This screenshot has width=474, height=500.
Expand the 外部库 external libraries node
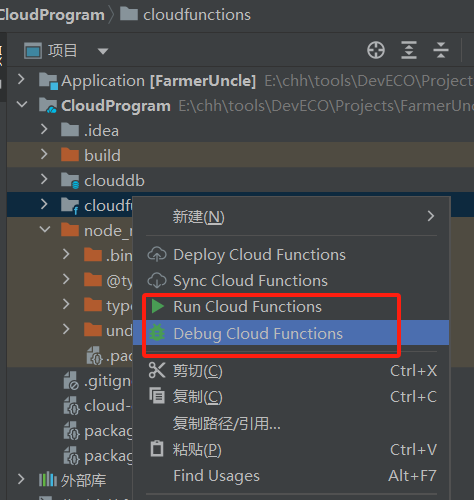(x=21, y=479)
